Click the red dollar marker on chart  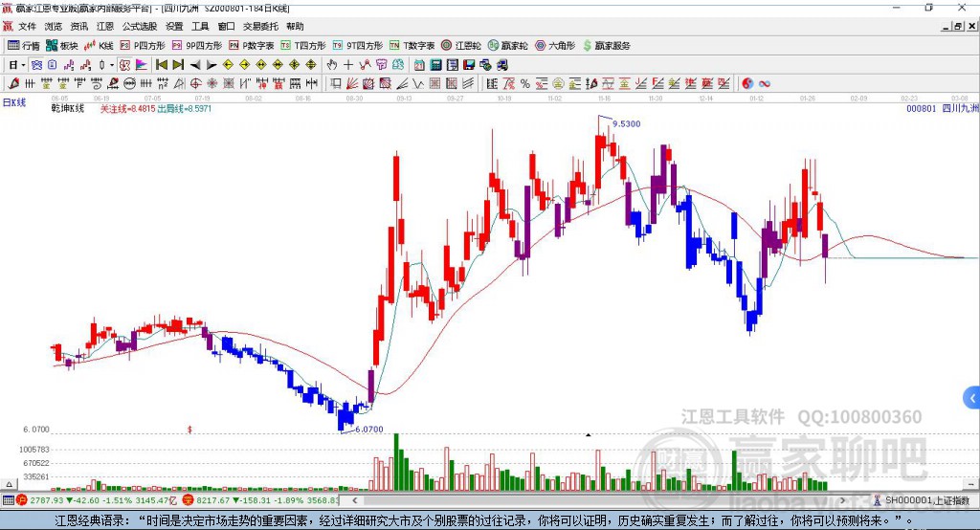(189, 430)
